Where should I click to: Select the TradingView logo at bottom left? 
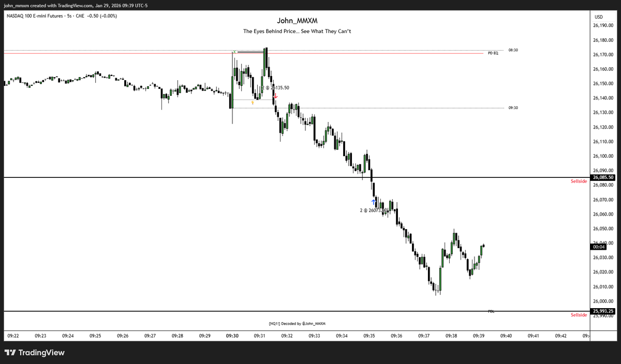click(34, 352)
